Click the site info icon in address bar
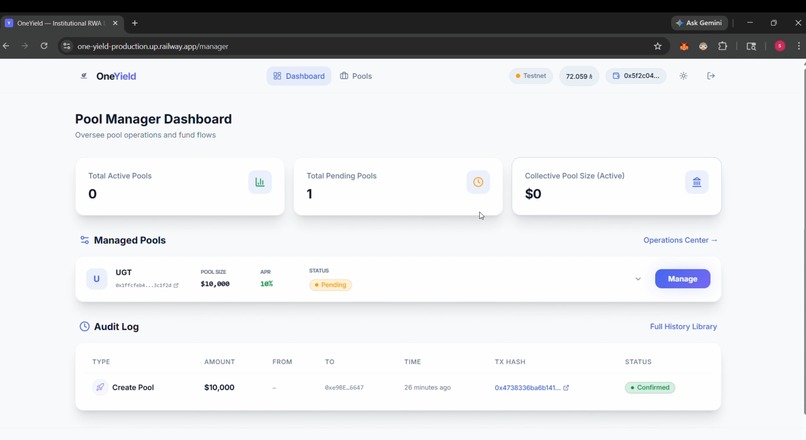Image resolution: width=806 pixels, height=440 pixels. 66,46
